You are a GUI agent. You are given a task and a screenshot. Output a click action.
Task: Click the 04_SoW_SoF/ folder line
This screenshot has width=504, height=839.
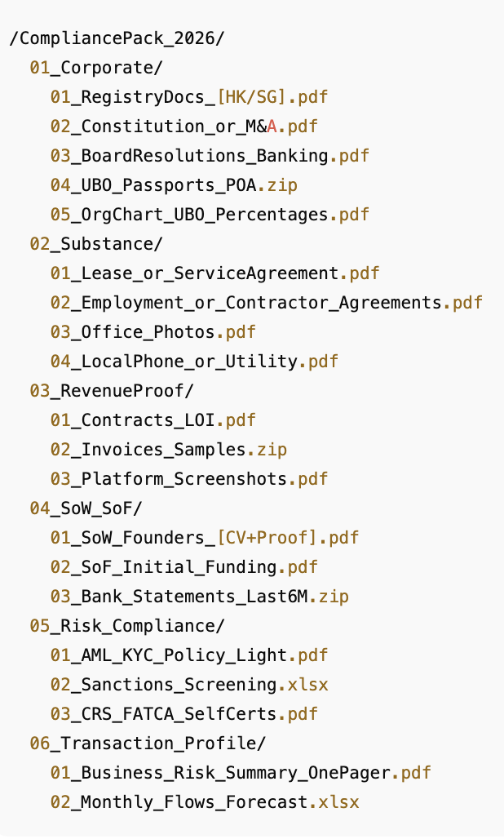coord(86,508)
